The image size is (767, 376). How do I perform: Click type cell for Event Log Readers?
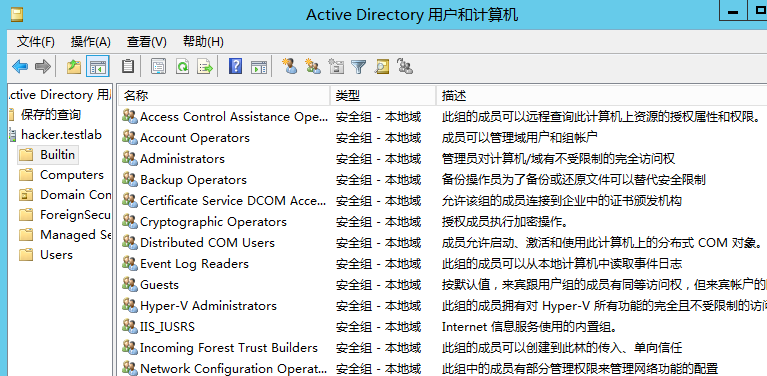(x=379, y=264)
